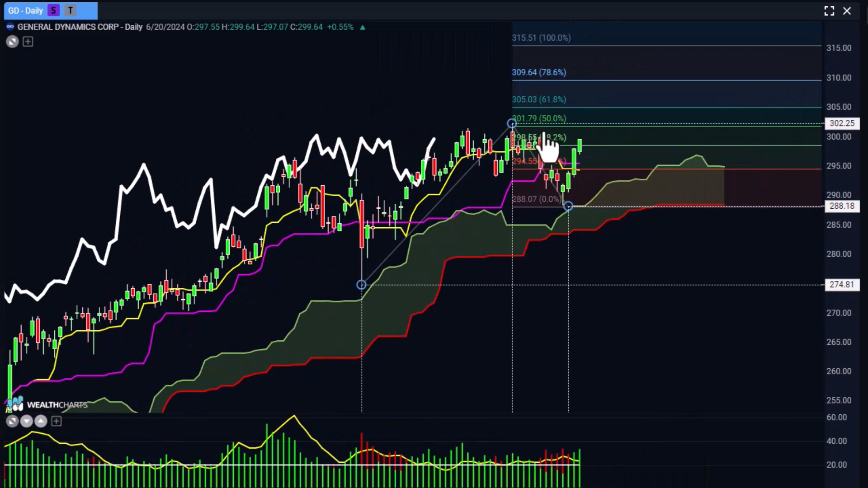
Task: Click 265.00 on the price axis
Action: point(839,342)
